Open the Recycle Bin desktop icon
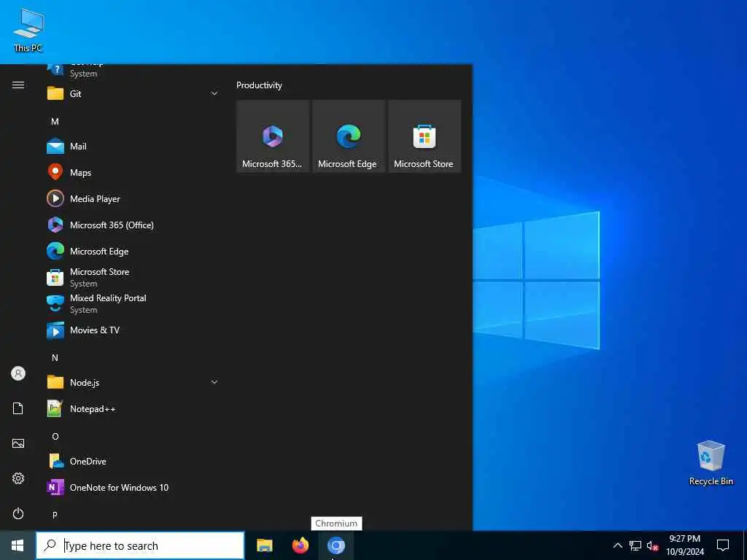The image size is (747, 560). (x=711, y=463)
